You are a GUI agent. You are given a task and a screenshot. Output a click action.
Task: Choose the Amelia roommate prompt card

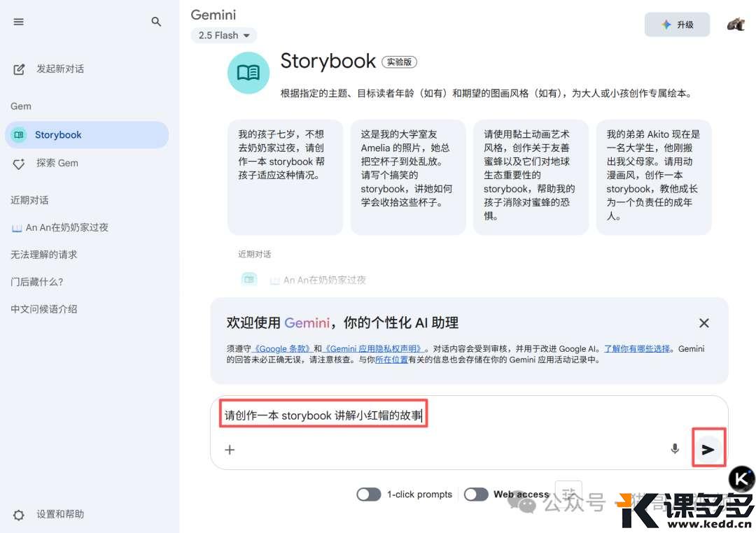coord(408,177)
